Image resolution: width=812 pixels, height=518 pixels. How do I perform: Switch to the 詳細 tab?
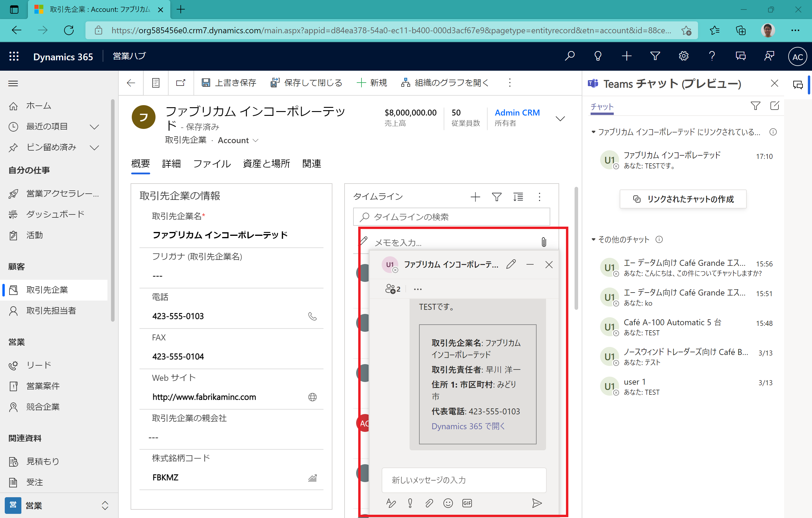[x=171, y=164]
